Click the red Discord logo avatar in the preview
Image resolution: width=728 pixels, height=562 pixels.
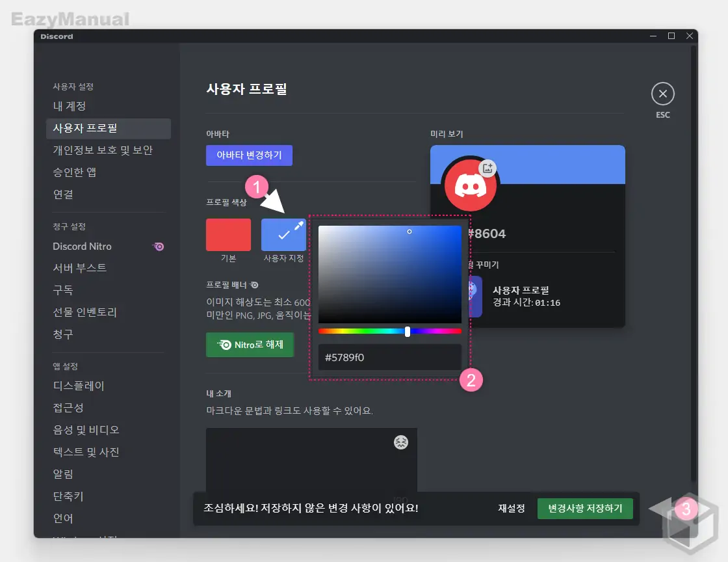[469, 185]
